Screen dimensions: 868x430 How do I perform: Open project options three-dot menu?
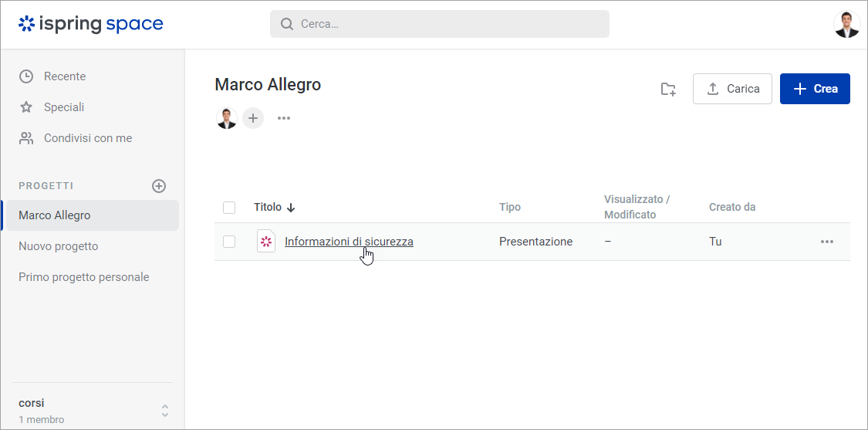284,118
